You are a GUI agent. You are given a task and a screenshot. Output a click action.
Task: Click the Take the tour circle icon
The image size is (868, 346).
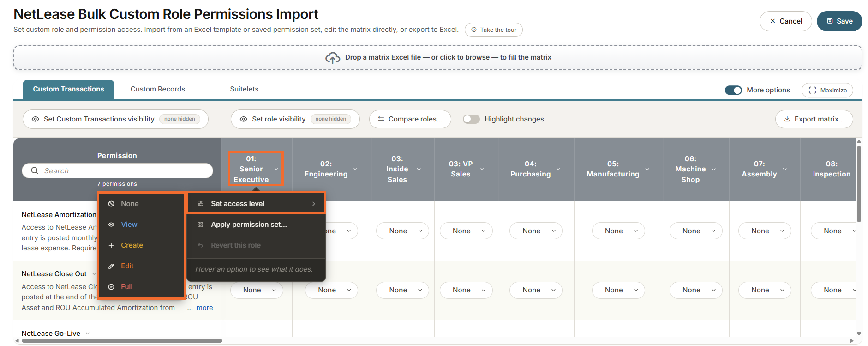point(473,30)
